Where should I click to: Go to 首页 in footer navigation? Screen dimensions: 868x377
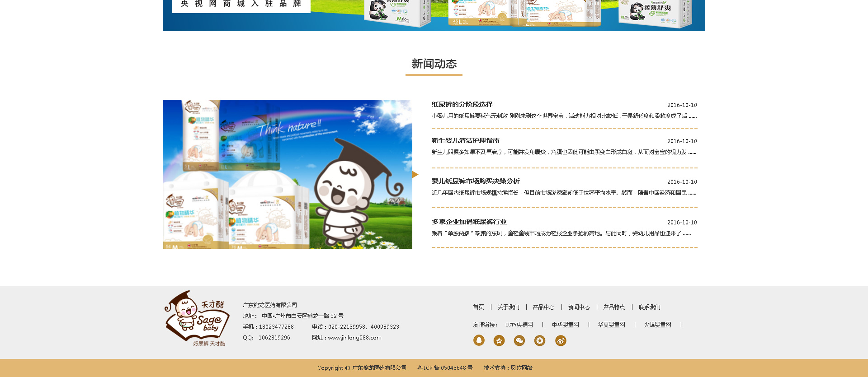pos(478,307)
